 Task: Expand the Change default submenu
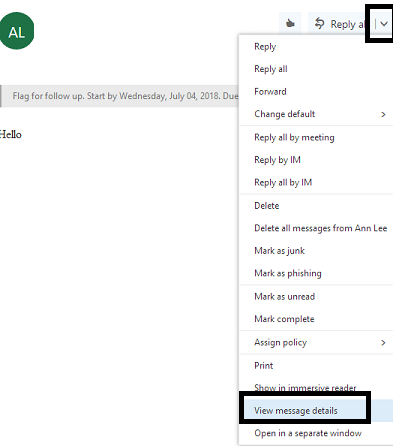pyautogui.click(x=316, y=114)
